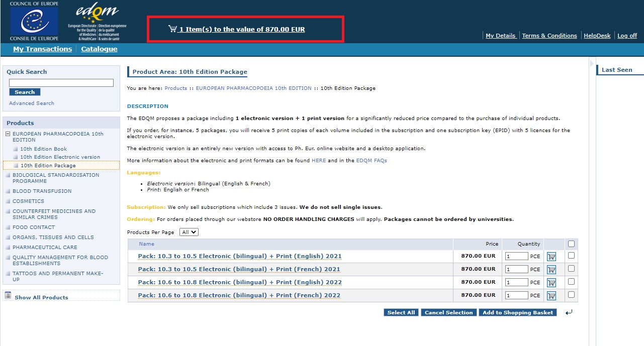Add Pack 10.6 to 10.8 English 2022 via cart icon
The width and height of the screenshot is (644, 346).
click(551, 283)
